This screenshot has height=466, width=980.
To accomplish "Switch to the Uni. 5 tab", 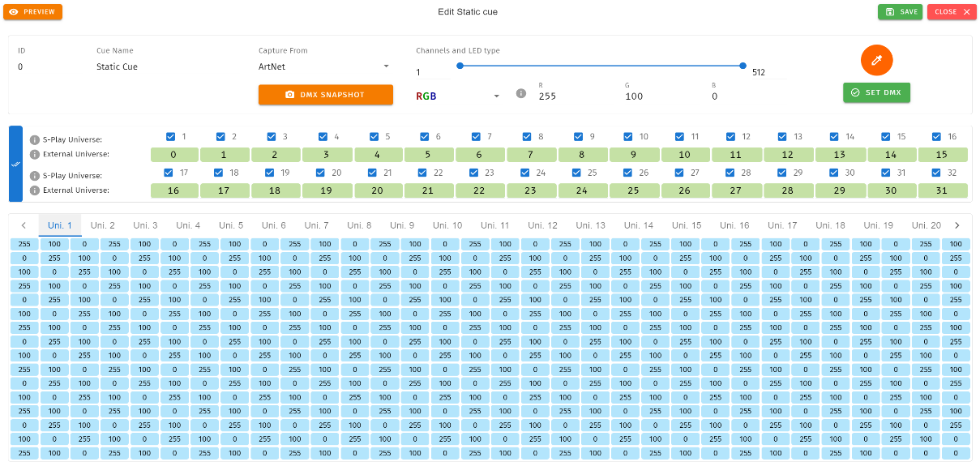I will click(230, 225).
